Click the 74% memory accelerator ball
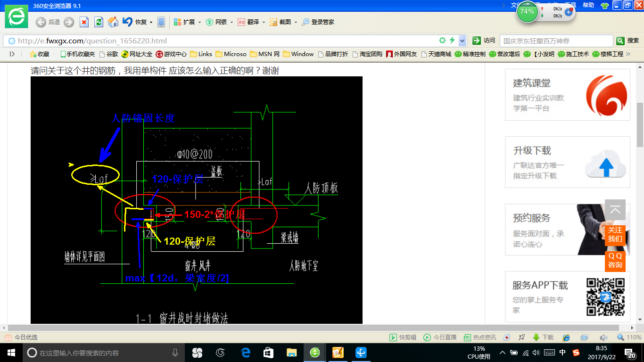 point(527,11)
